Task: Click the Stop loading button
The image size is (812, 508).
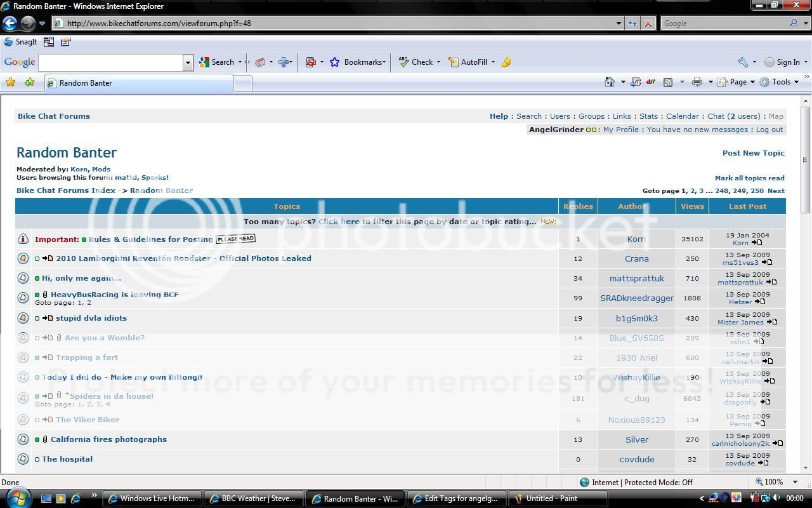Action: point(648,23)
